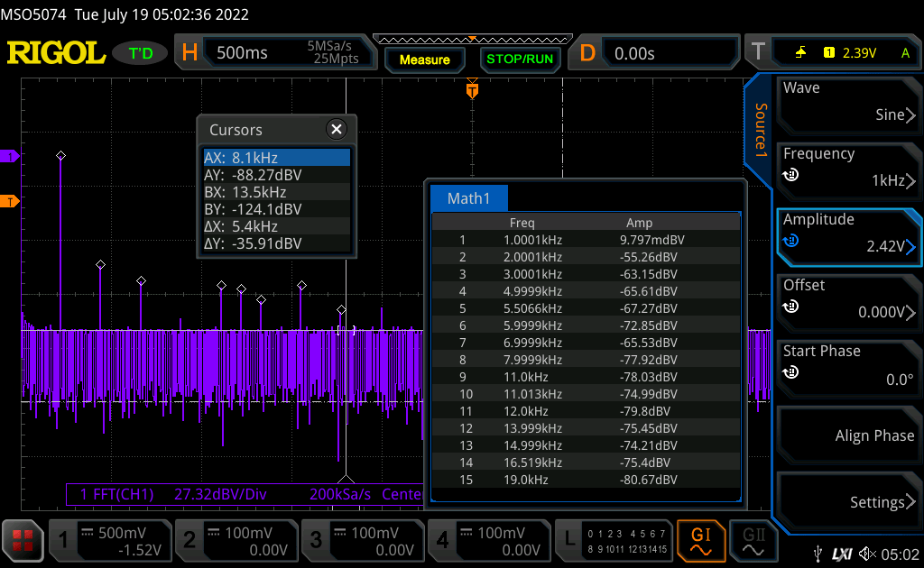
Task: Click the highest peak marker diamond at 1kHz
Action: (x=60, y=155)
